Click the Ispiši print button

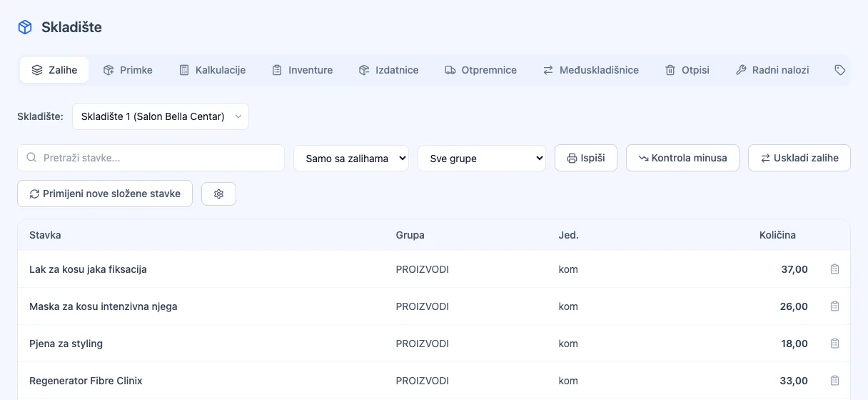point(586,158)
